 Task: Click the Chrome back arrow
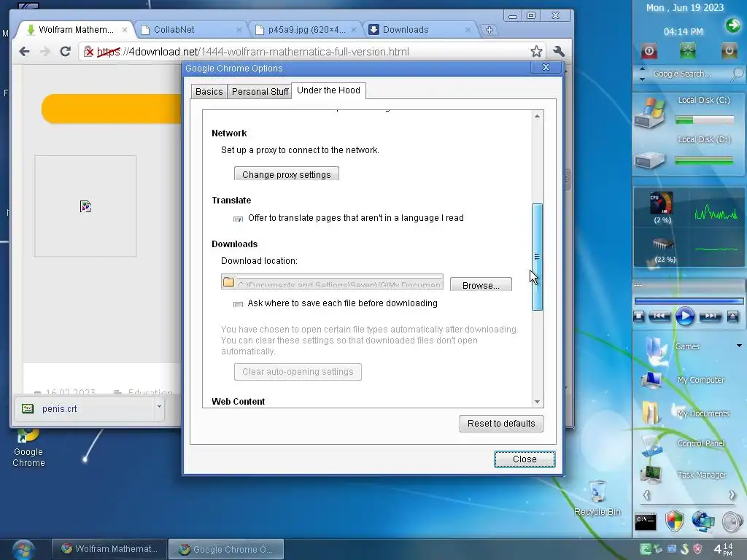24,52
